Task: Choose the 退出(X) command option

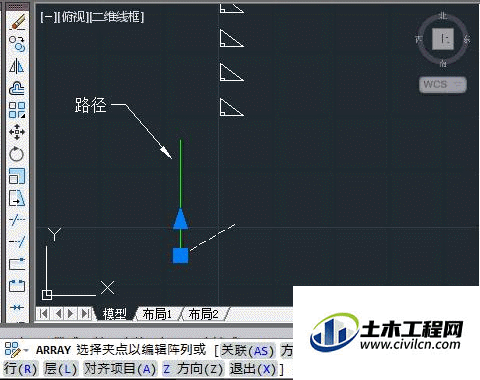Action: [x=253, y=369]
